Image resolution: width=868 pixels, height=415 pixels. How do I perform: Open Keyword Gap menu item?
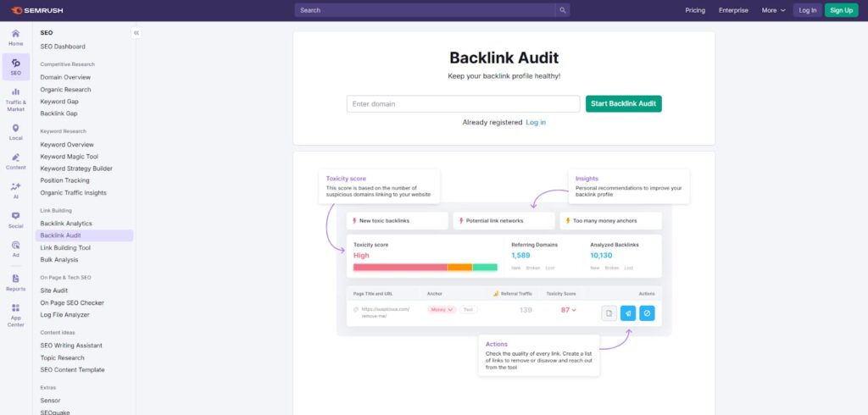click(59, 102)
